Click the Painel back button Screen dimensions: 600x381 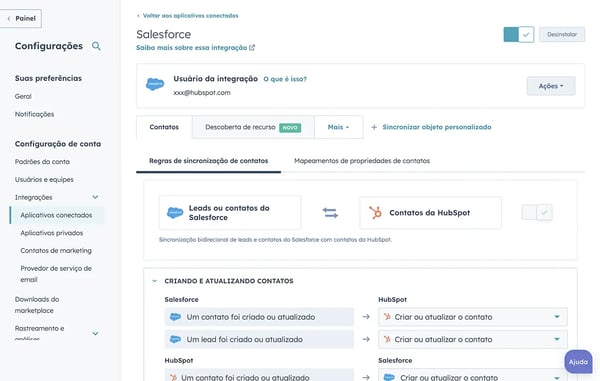(21, 18)
